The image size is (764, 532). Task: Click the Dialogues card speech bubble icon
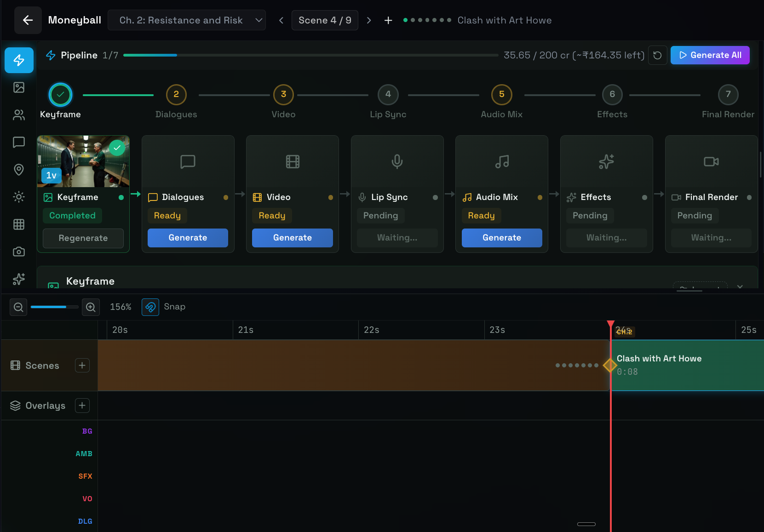point(188,162)
